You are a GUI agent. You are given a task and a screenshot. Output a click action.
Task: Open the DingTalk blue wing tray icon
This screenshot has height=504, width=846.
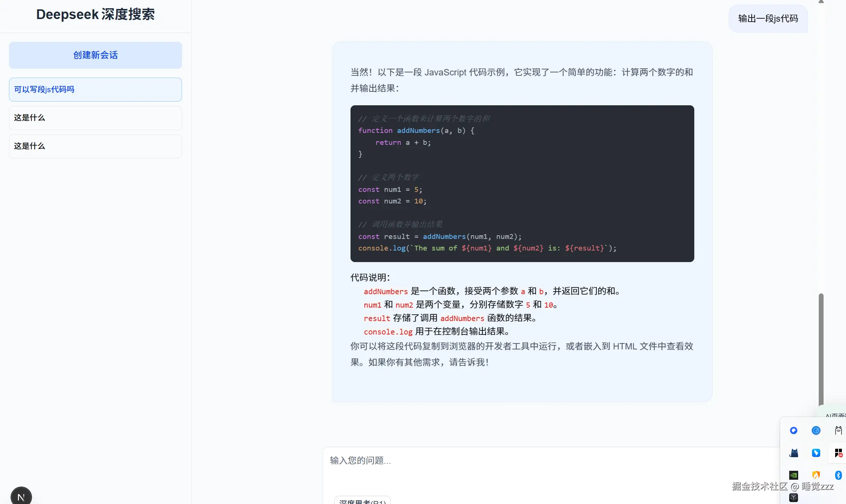[x=816, y=453]
